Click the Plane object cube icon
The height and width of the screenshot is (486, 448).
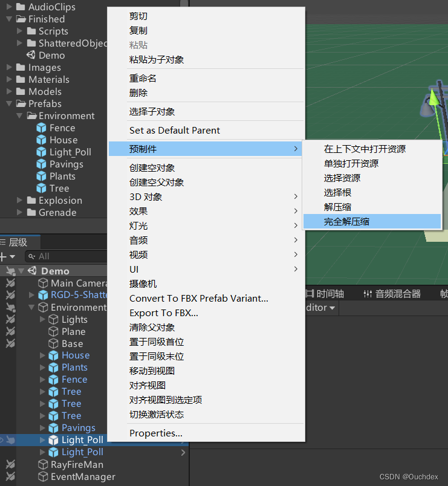[x=53, y=332]
